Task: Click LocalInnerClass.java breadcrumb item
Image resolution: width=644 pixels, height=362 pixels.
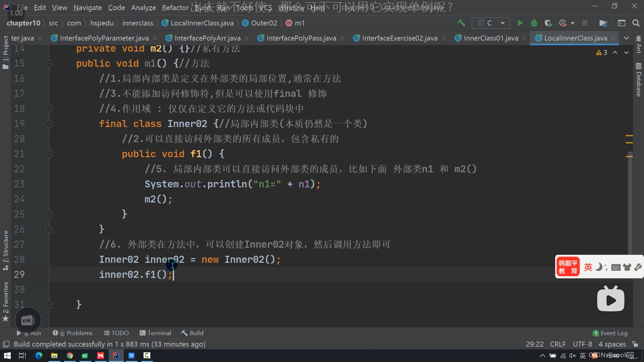Action: coord(198,23)
